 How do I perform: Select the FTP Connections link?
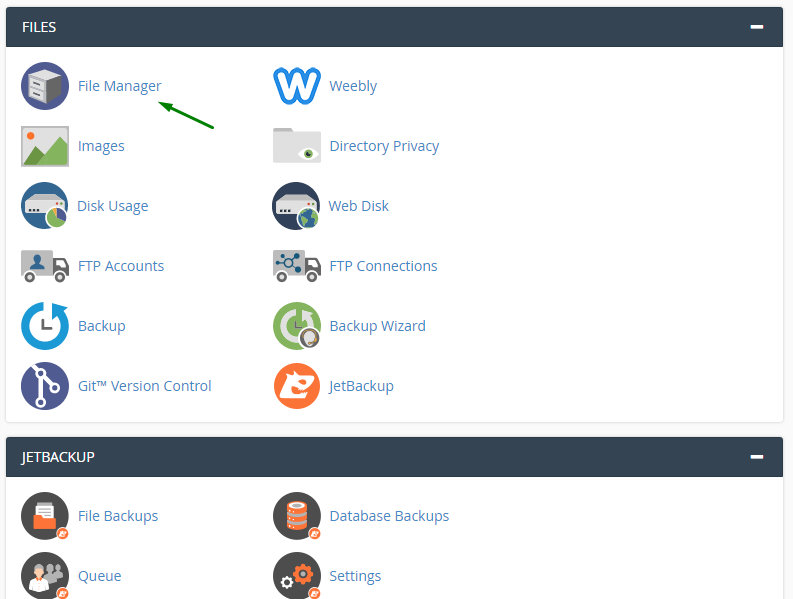tap(383, 266)
